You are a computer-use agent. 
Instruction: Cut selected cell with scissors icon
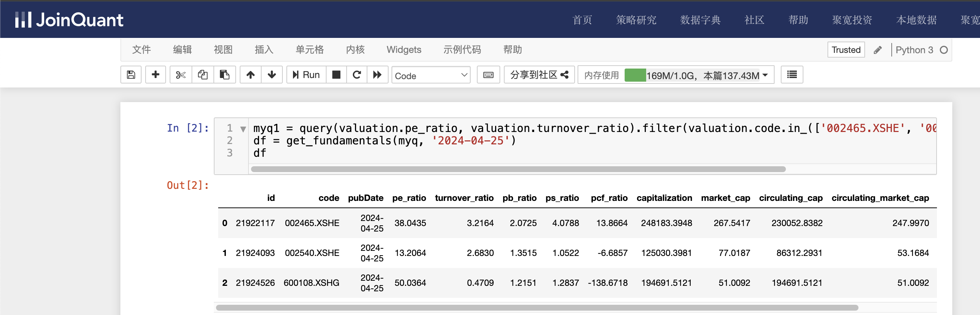coord(181,75)
